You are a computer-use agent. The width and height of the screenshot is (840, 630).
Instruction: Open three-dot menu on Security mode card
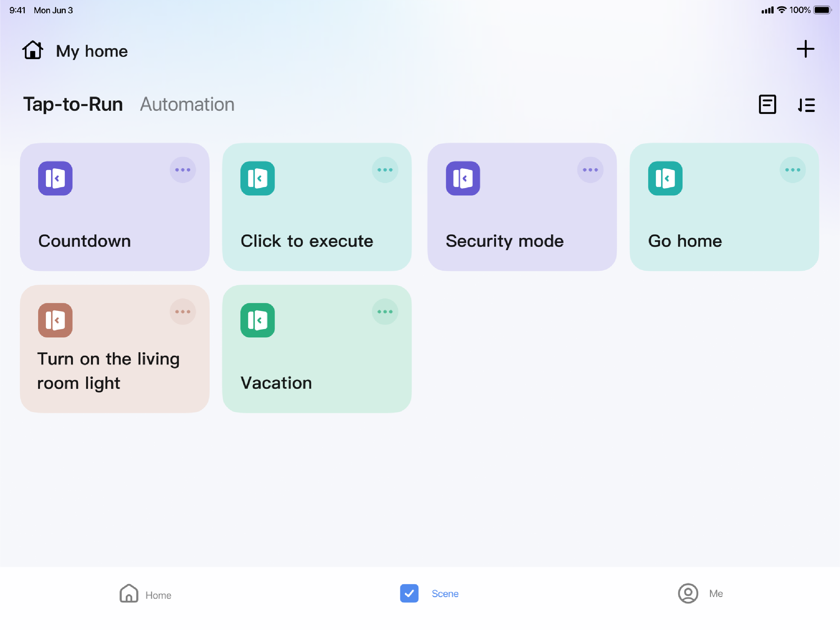point(590,170)
